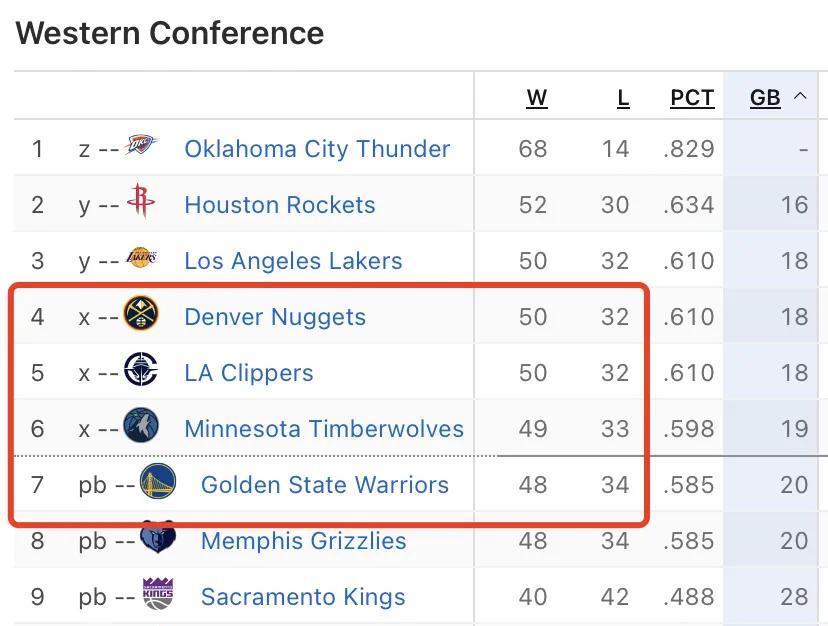828x626 pixels.
Task: Click the Oklahoma City Thunder logo
Action: click(x=141, y=147)
